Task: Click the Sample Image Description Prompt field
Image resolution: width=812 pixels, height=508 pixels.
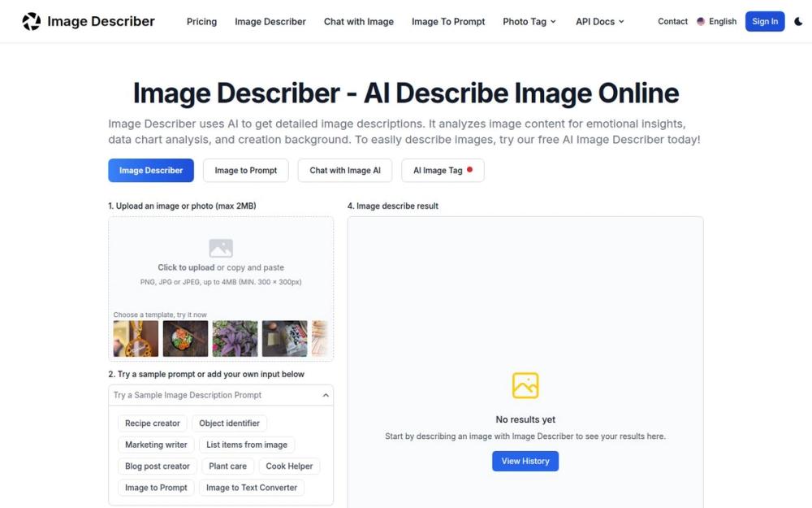Action: point(221,395)
